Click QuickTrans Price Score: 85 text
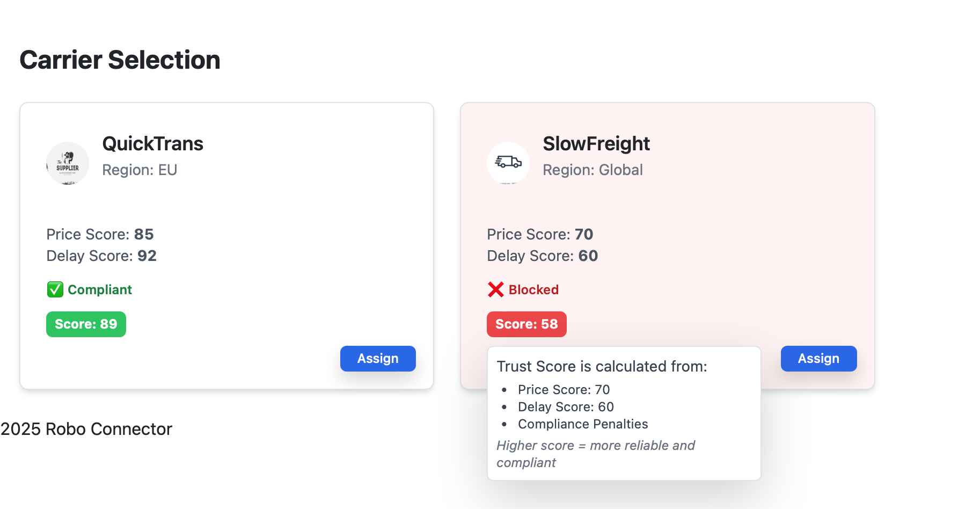 pyautogui.click(x=100, y=234)
